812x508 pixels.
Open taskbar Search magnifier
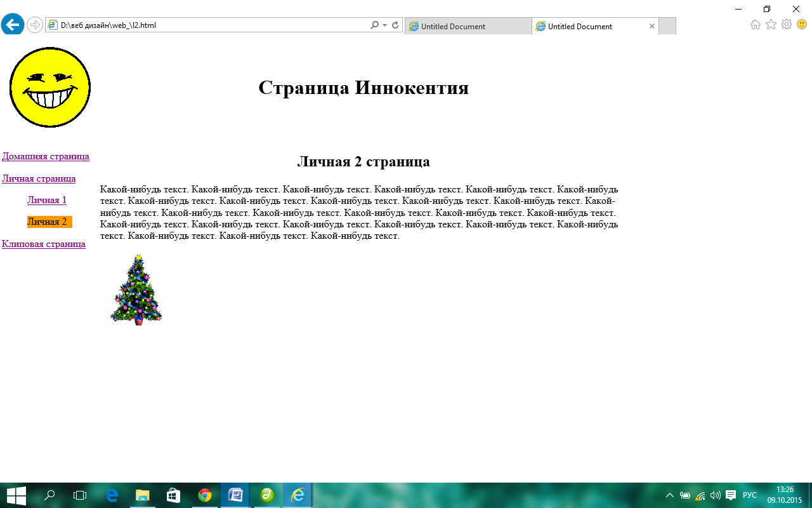[49, 495]
